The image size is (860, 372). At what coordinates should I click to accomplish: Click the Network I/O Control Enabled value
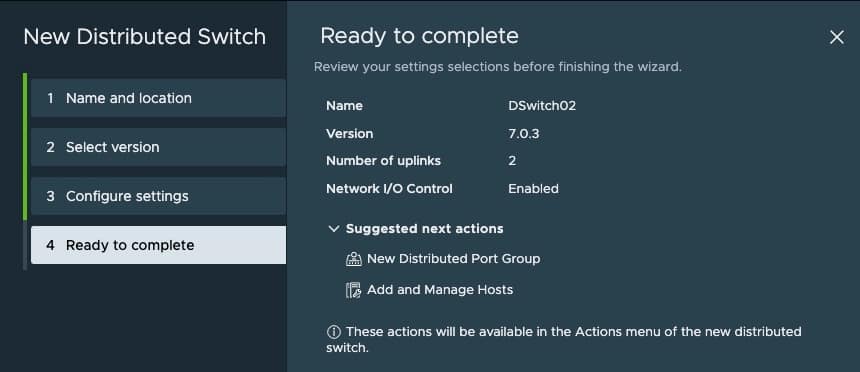click(533, 189)
